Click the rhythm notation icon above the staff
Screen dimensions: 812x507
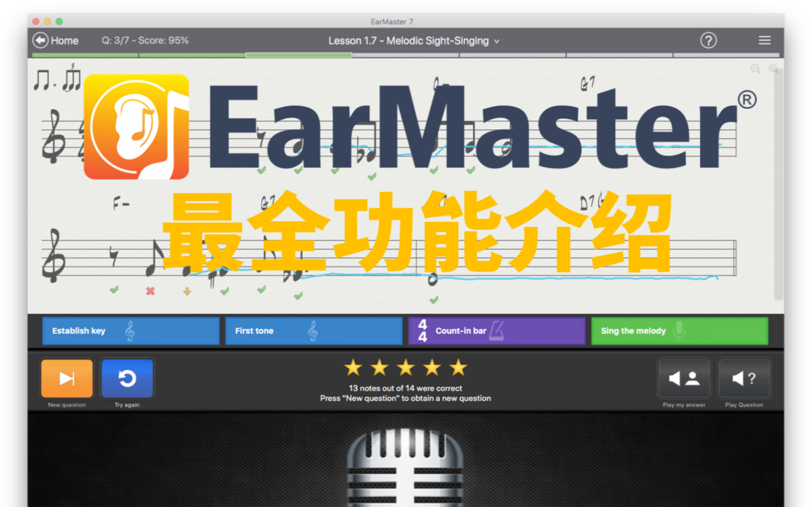coord(58,79)
